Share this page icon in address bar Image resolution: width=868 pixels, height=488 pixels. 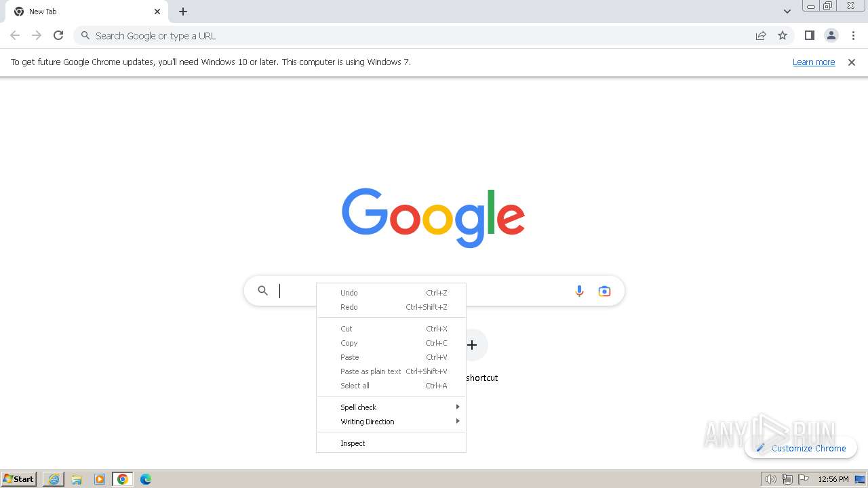click(x=761, y=35)
